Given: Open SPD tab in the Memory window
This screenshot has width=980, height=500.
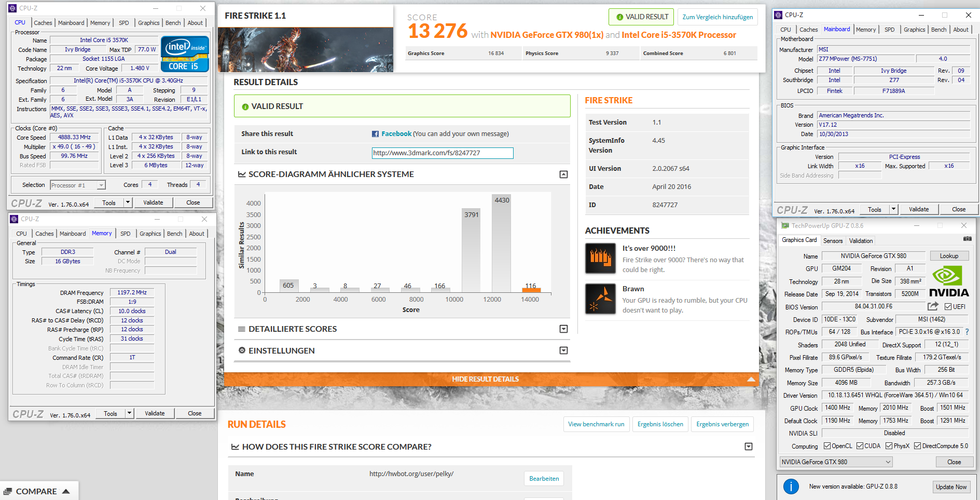Looking at the screenshot, I should [126, 234].
